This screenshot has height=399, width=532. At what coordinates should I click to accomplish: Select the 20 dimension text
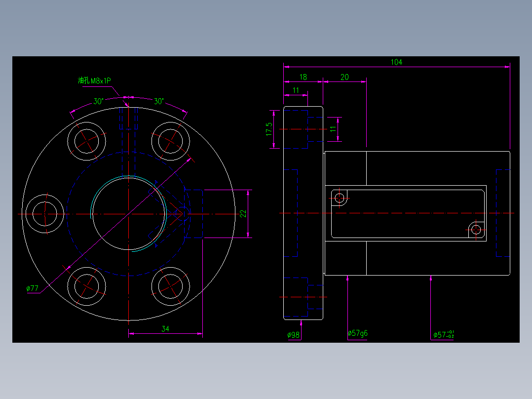pyautogui.click(x=344, y=77)
